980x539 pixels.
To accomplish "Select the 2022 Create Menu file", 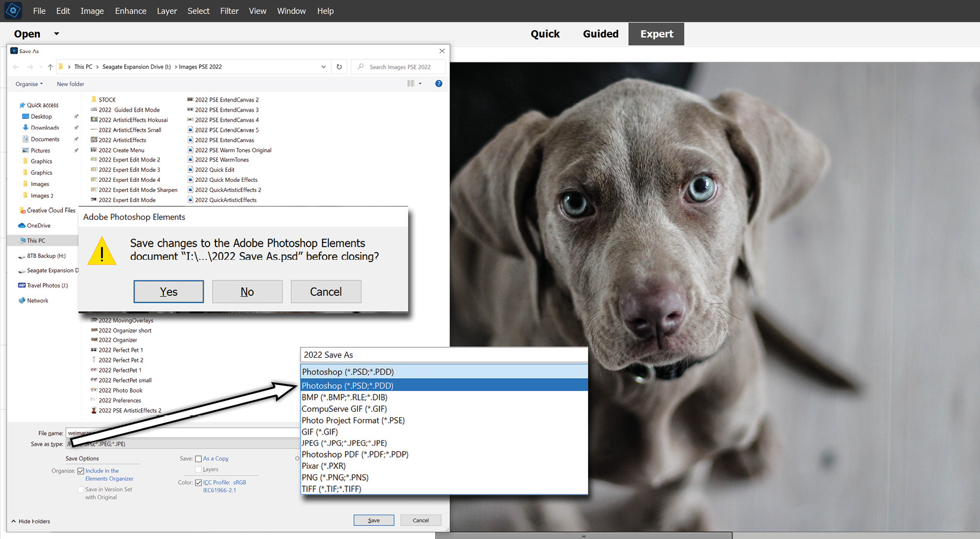I will point(118,150).
